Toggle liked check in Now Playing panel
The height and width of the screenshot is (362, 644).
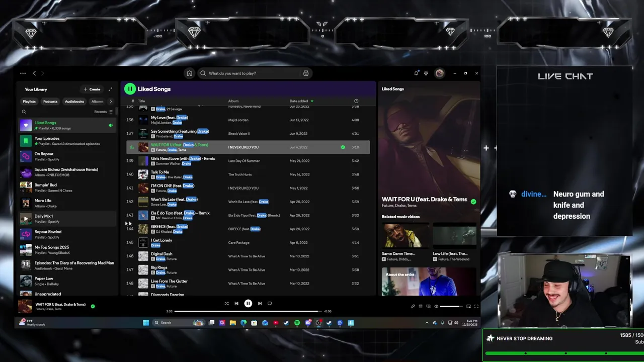pyautogui.click(x=473, y=202)
